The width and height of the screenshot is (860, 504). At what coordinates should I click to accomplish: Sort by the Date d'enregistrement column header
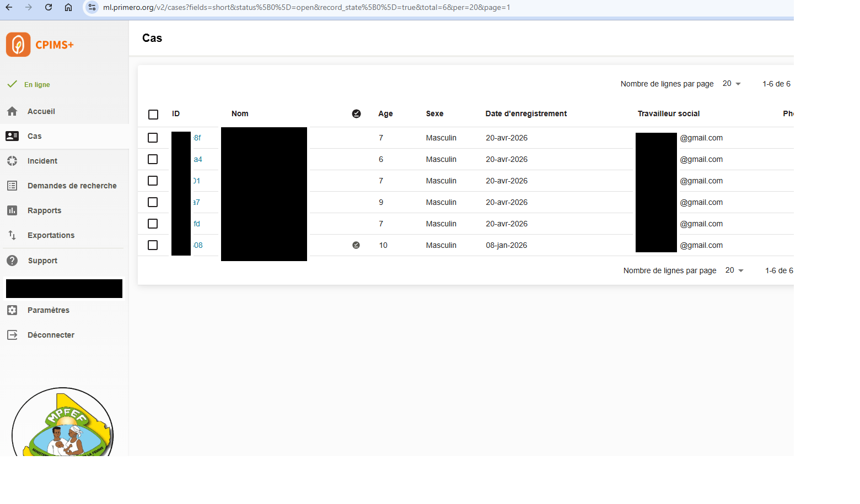(x=525, y=113)
